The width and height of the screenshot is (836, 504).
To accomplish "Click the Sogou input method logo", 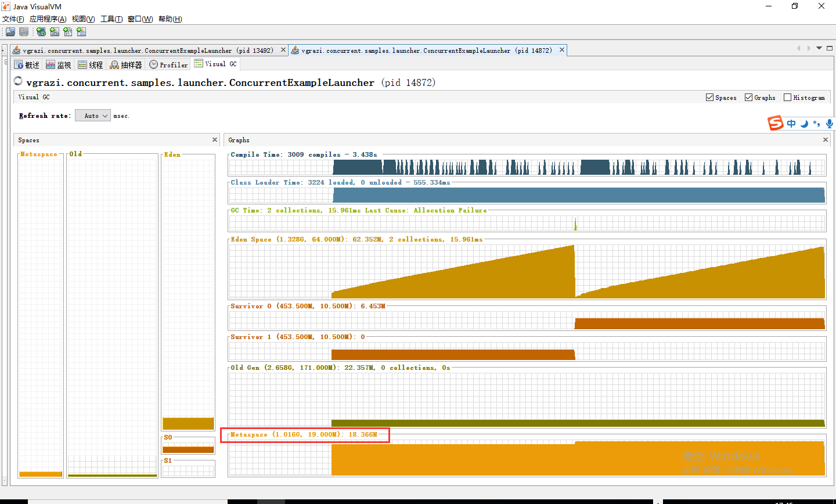I will (776, 123).
